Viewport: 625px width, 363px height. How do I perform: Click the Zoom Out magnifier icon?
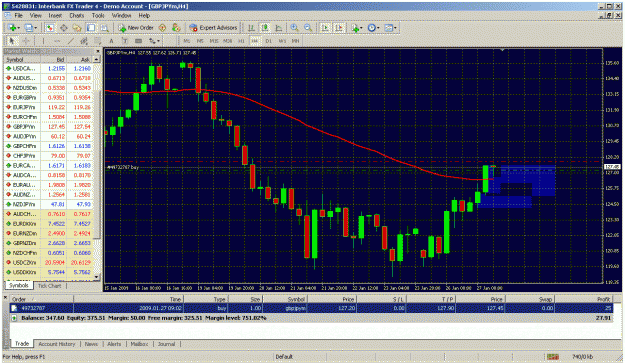click(308, 28)
